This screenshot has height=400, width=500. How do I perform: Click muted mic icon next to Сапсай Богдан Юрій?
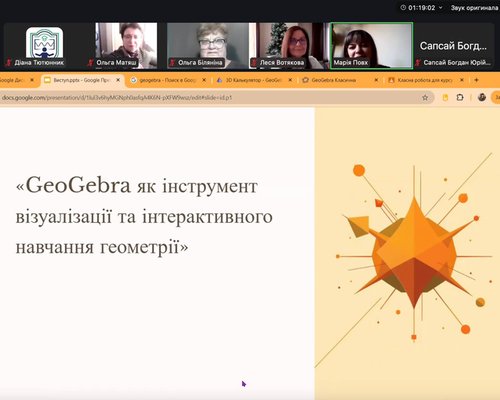[418, 62]
